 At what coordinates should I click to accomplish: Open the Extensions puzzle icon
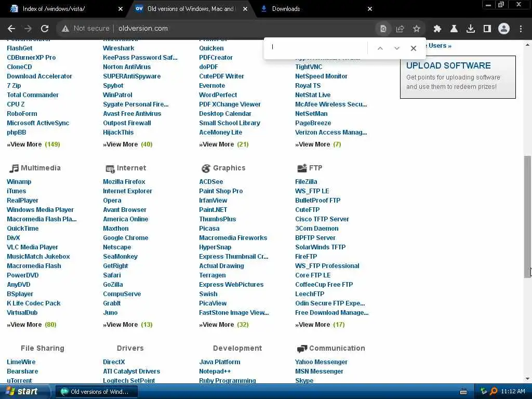437,29
